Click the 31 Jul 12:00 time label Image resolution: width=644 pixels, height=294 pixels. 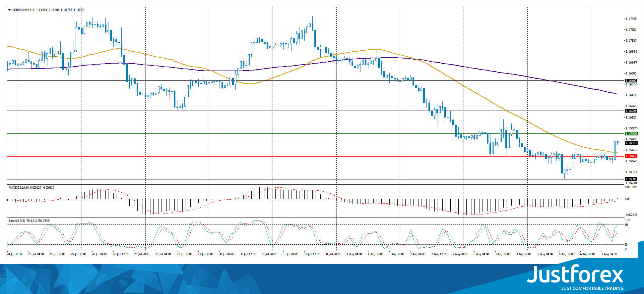[312, 254]
